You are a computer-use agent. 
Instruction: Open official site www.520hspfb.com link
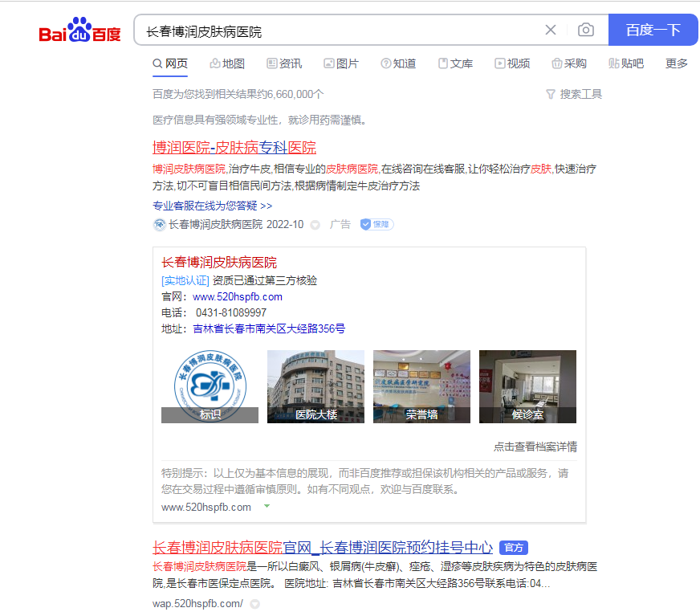(x=238, y=297)
